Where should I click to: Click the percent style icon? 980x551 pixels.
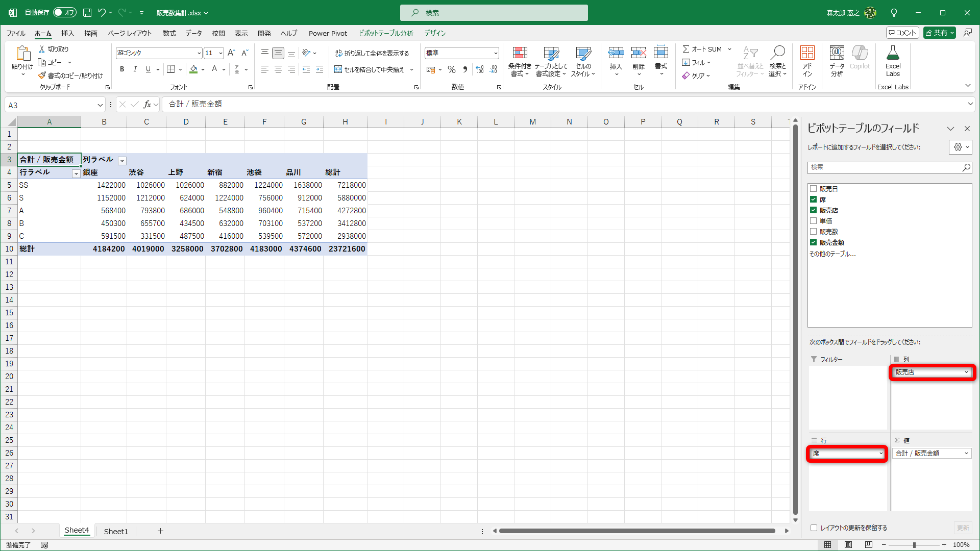451,69
